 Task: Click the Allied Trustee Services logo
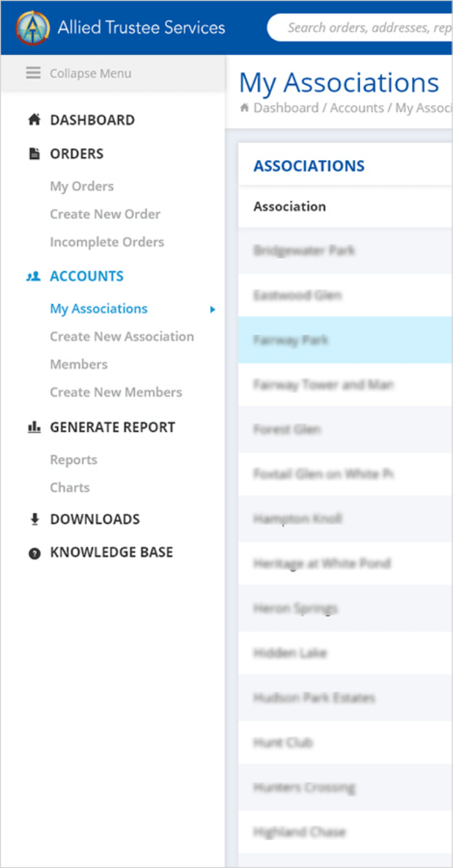(x=33, y=28)
